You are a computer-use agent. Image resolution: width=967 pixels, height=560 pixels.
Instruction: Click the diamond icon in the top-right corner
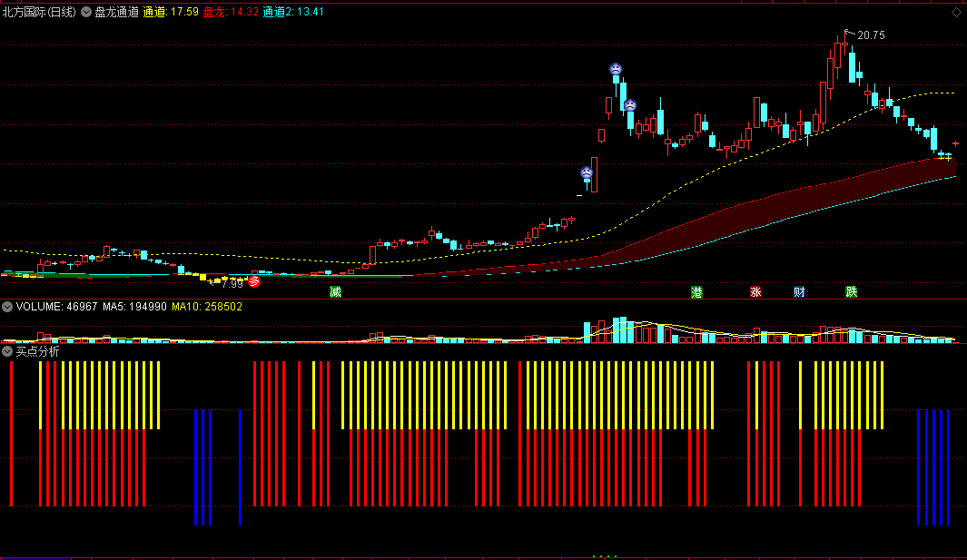tap(956, 13)
